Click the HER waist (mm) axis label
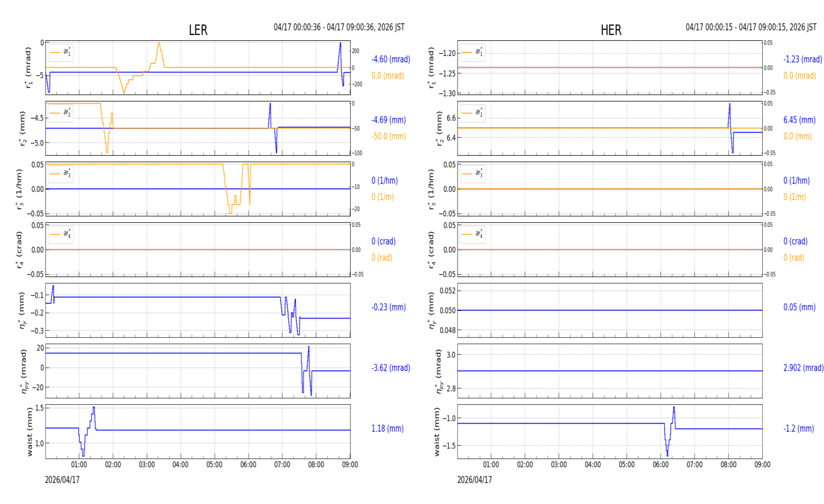The height and width of the screenshot is (504, 824). [x=437, y=432]
